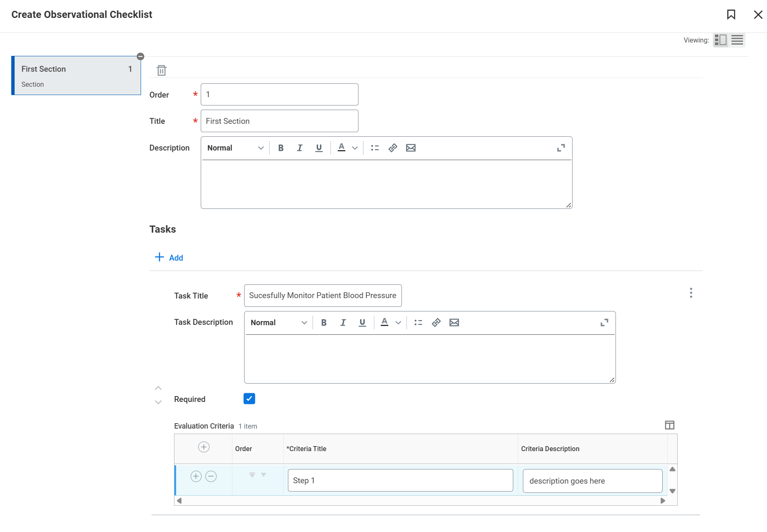Image resolution: width=767 pixels, height=532 pixels.
Task: Add a new task
Action: [169, 258]
